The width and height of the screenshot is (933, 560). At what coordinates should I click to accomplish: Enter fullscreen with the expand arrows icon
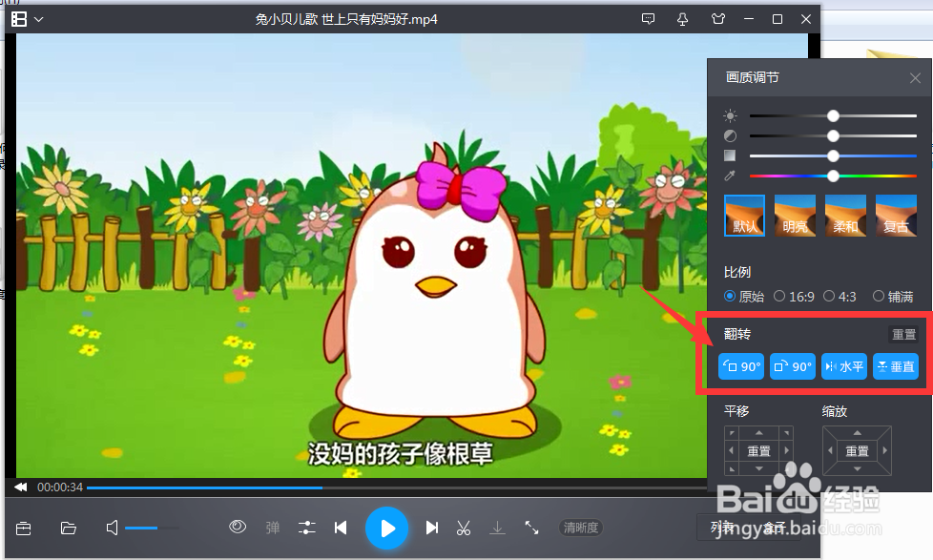[531, 528]
